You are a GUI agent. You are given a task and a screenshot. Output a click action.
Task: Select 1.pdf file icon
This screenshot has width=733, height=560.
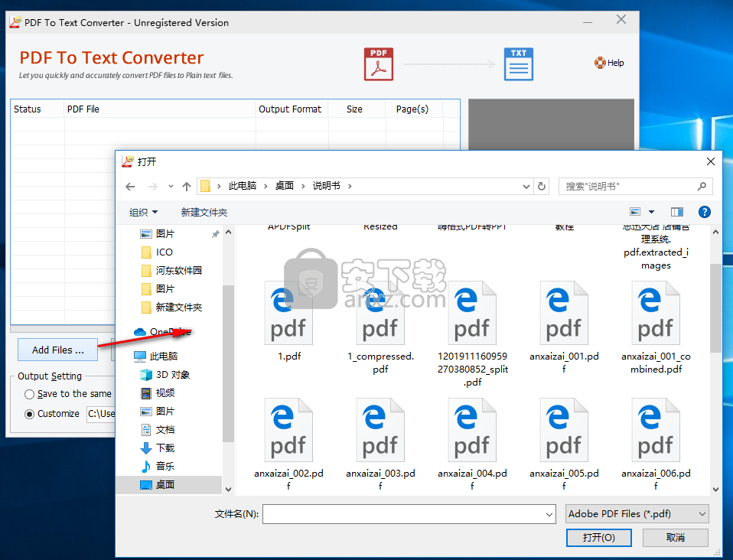[x=288, y=313]
